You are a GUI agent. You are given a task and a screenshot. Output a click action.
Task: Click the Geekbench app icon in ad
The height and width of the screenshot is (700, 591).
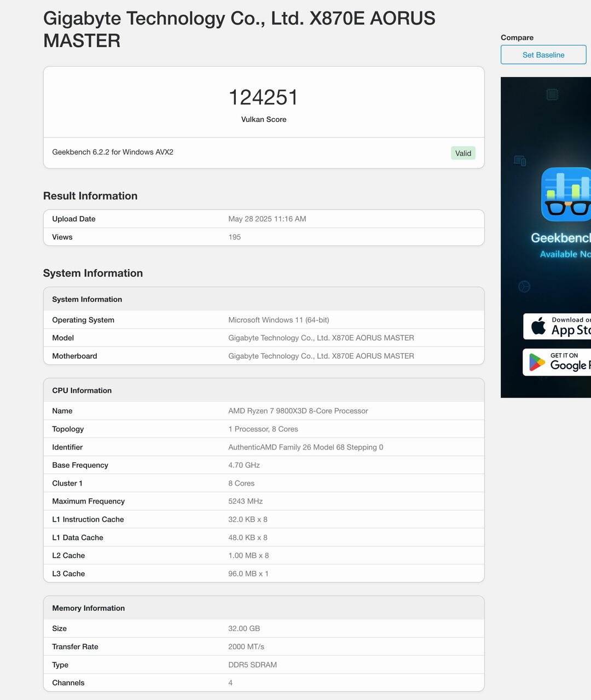pyautogui.click(x=566, y=194)
